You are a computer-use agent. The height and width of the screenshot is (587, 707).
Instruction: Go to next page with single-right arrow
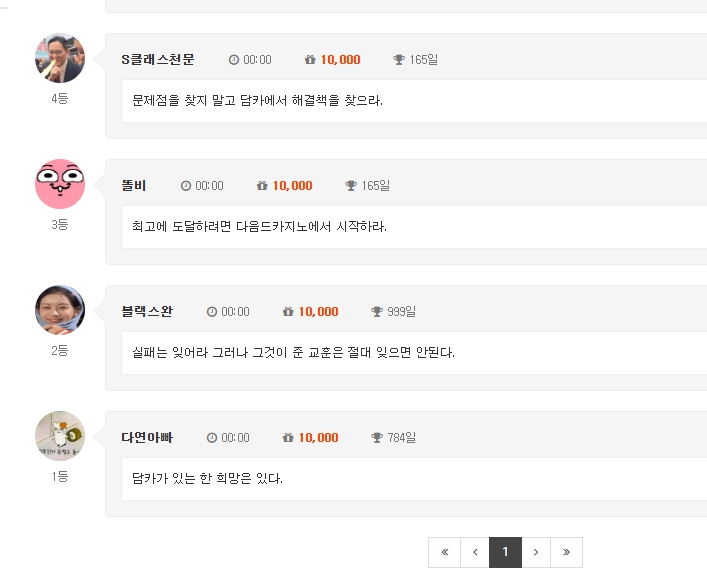click(x=536, y=552)
